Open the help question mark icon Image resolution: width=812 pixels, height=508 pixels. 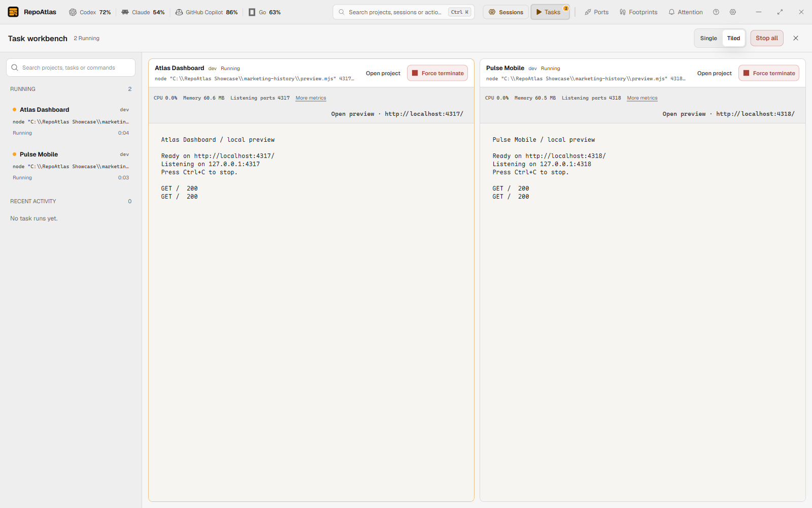pyautogui.click(x=716, y=12)
